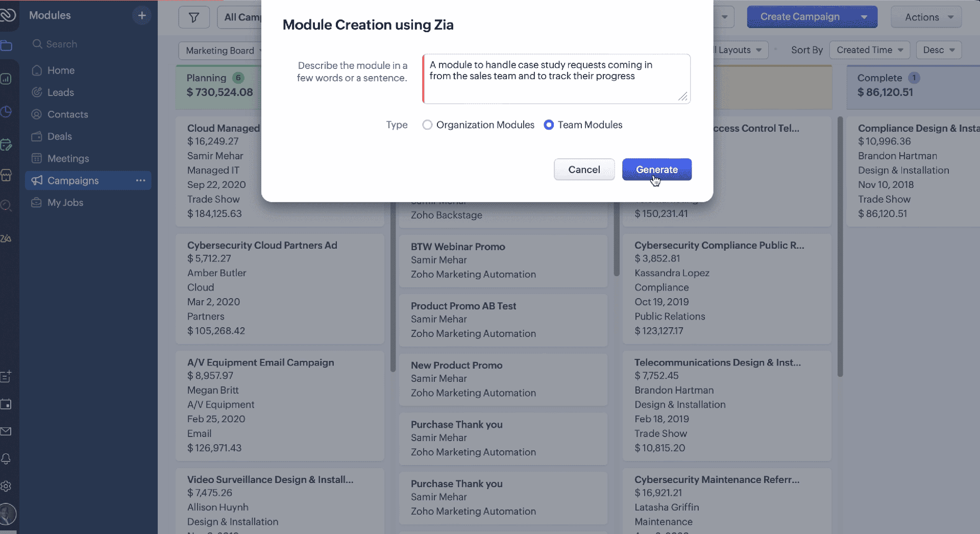This screenshot has height=534, width=980.
Task: Click the notifications bell icon
Action: point(6,459)
